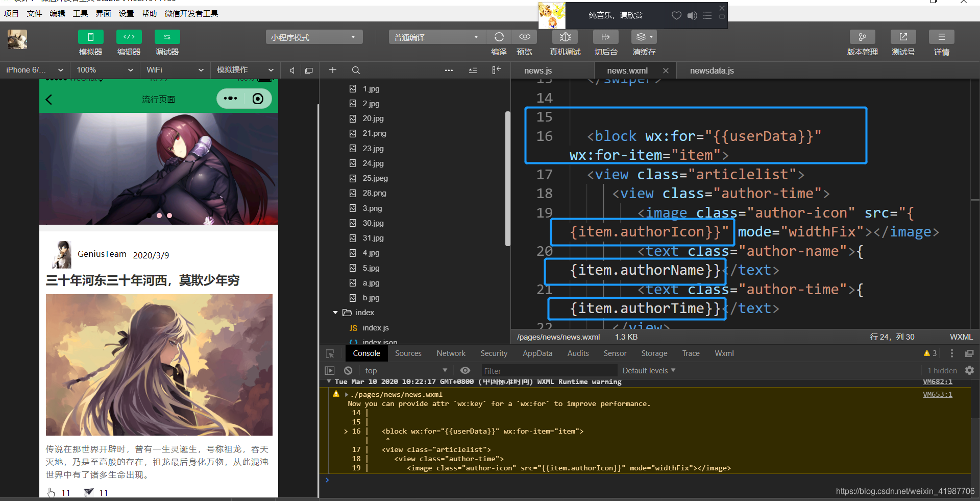Open console settings gear
This screenshot has width=980, height=501.
[x=969, y=370]
